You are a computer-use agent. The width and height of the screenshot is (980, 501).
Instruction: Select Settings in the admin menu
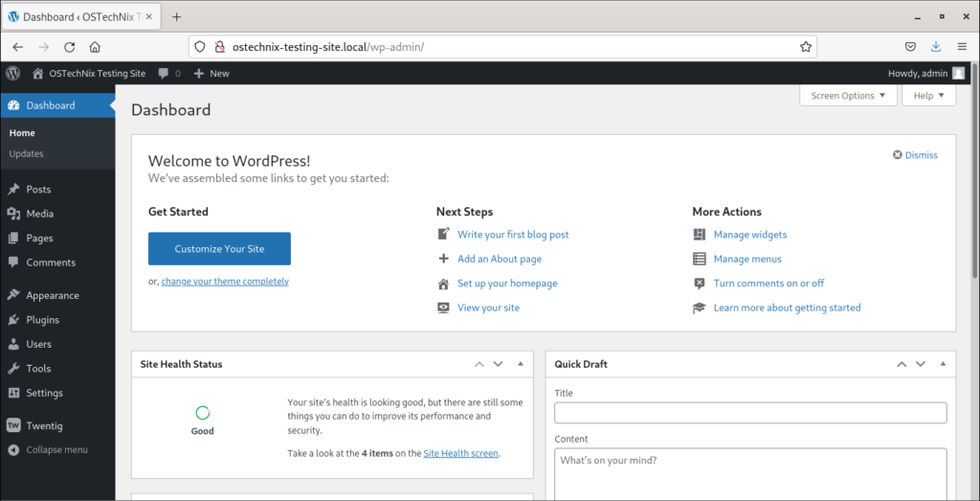pos(44,393)
